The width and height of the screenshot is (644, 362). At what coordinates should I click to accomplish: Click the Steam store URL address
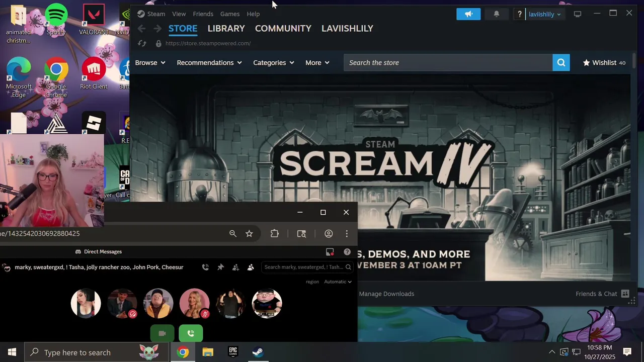coord(208,43)
